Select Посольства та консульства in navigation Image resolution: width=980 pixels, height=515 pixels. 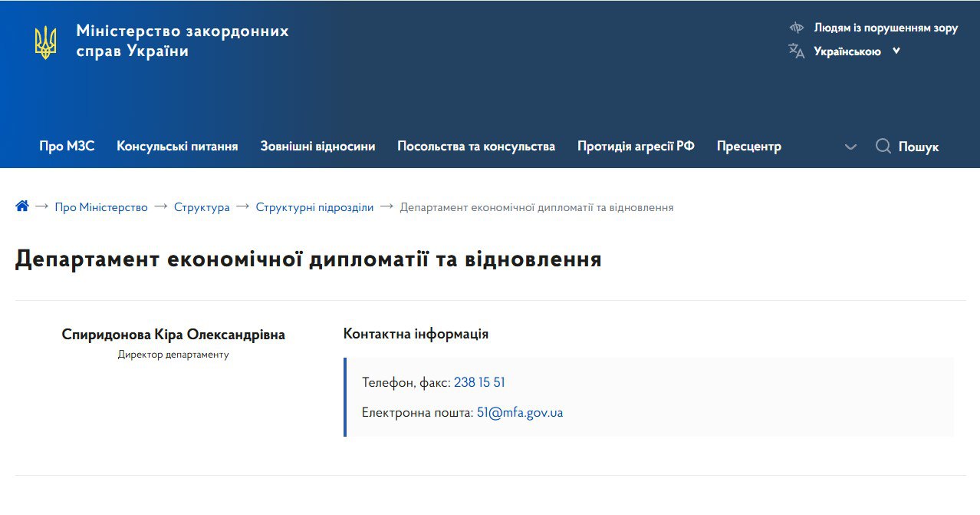476,146
